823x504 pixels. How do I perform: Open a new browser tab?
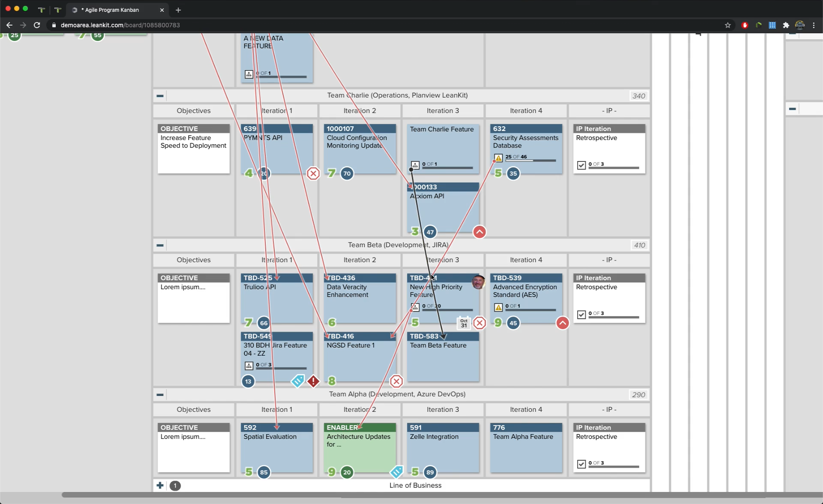point(178,10)
